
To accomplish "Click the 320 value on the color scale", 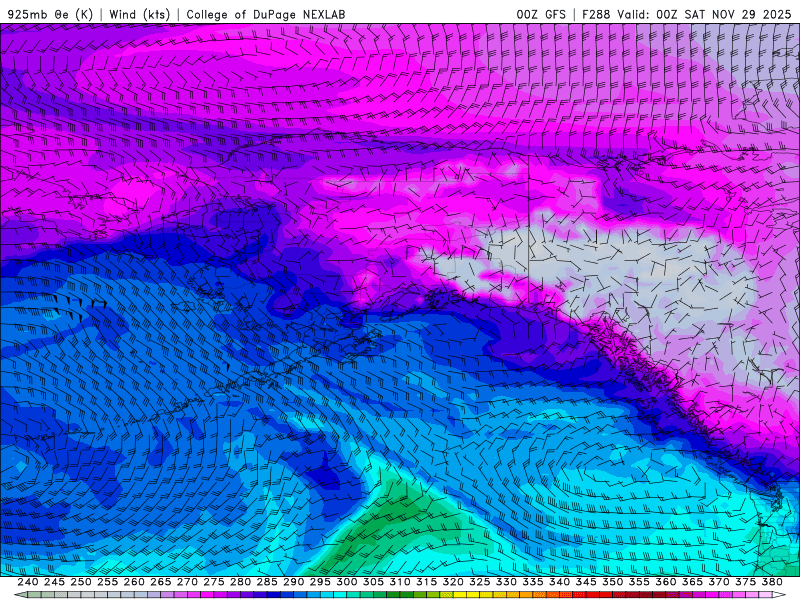I will pos(453,582).
